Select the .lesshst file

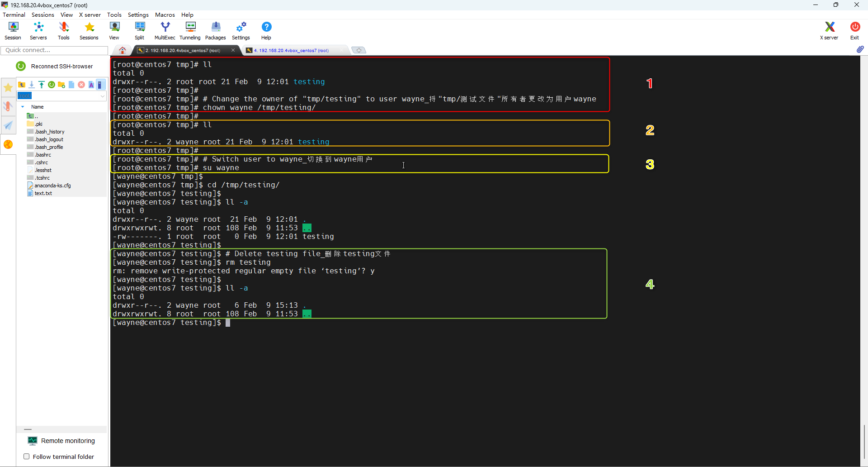click(x=39, y=170)
